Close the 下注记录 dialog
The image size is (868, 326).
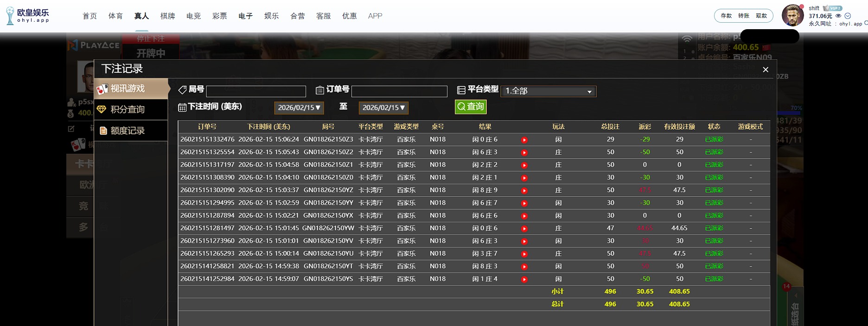click(766, 69)
